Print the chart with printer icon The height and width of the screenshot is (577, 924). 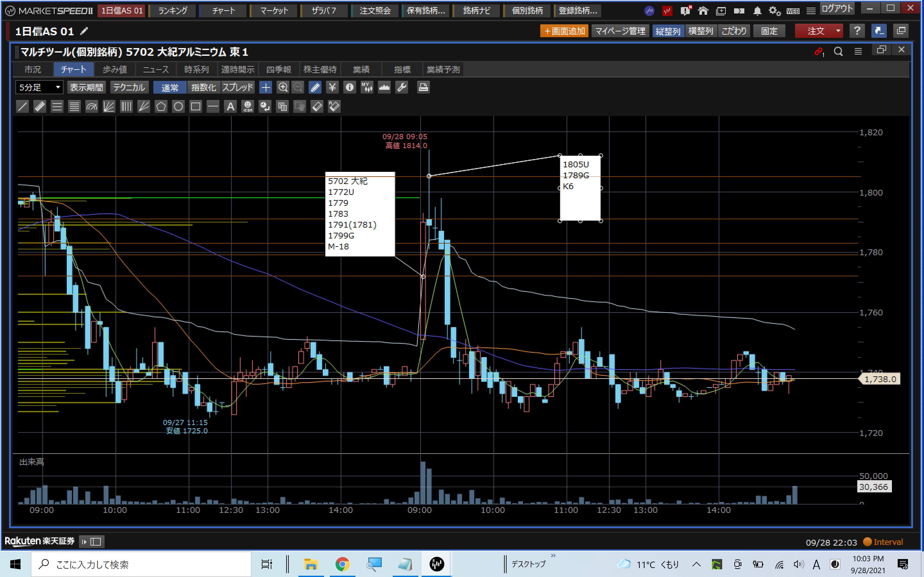point(423,88)
